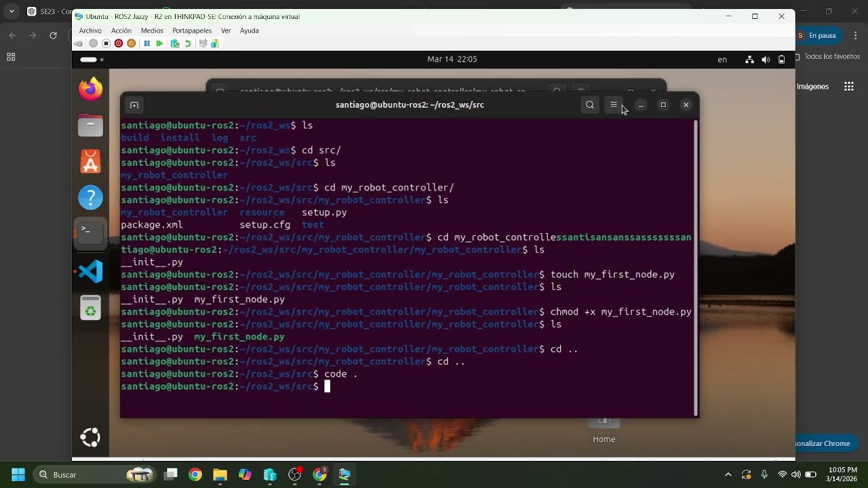Click the GNOME Activities pill button
Screen dimensions: 868x488
(92, 60)
